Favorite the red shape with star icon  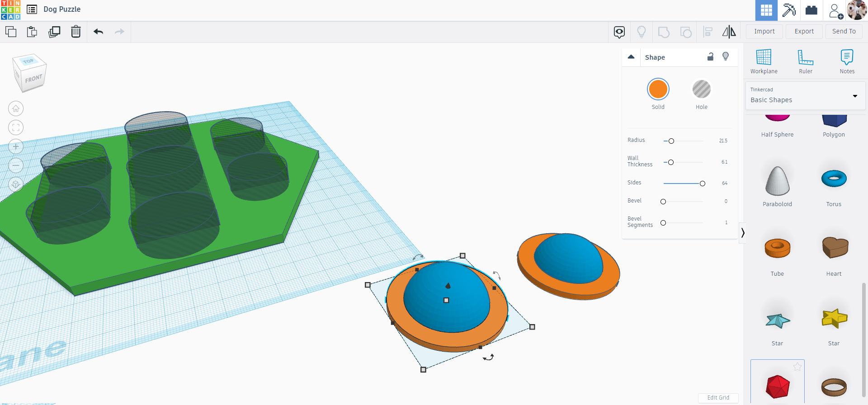[x=797, y=367]
